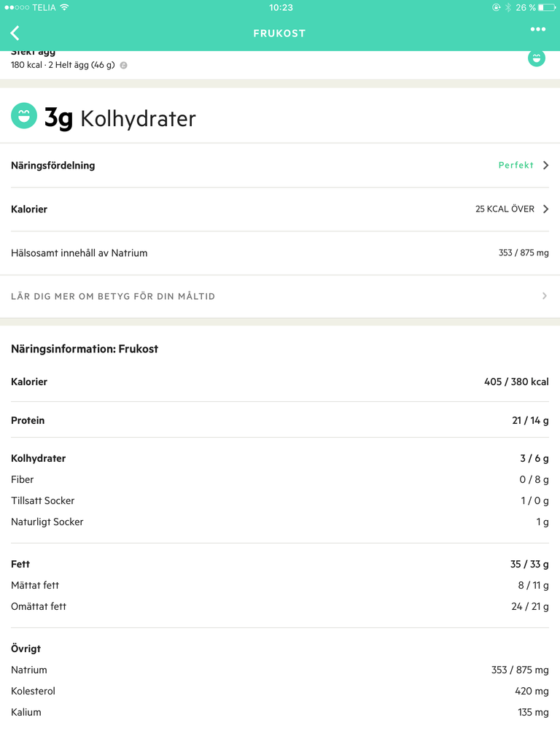Viewport: 560px width, 747px height.
Task: Tap the Protein 21 / 14 g row
Action: 280,420
